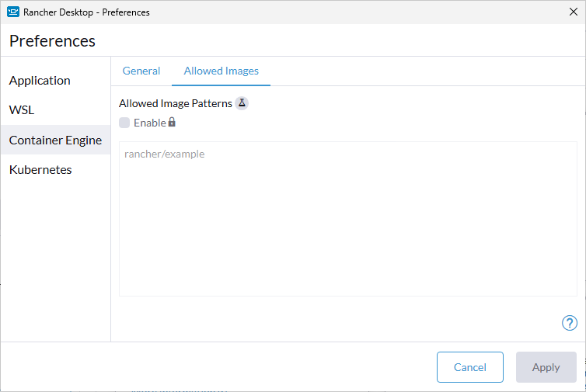This screenshot has height=392, width=586.
Task: Select the Allowed Images tab
Action: [x=221, y=71]
